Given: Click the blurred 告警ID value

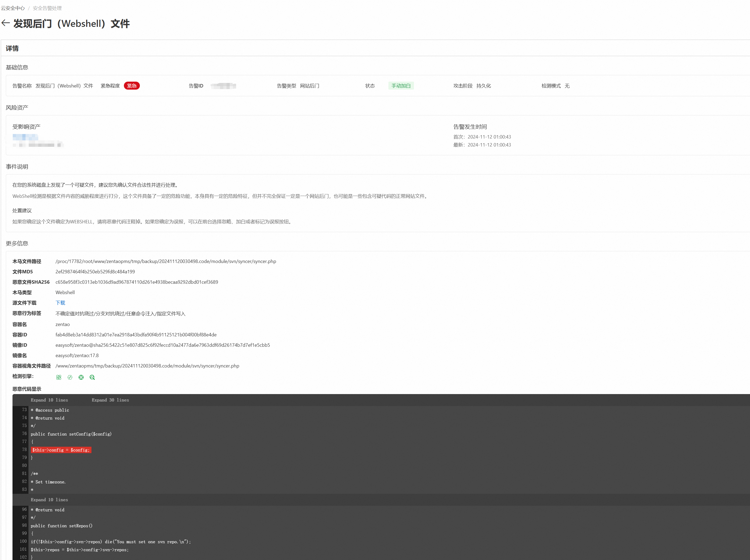Looking at the screenshot, I should [x=223, y=86].
